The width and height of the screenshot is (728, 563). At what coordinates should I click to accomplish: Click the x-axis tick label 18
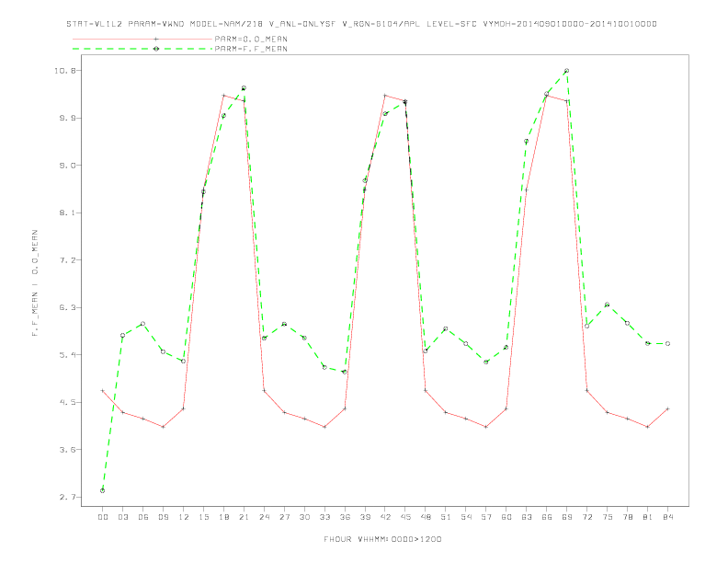click(223, 517)
